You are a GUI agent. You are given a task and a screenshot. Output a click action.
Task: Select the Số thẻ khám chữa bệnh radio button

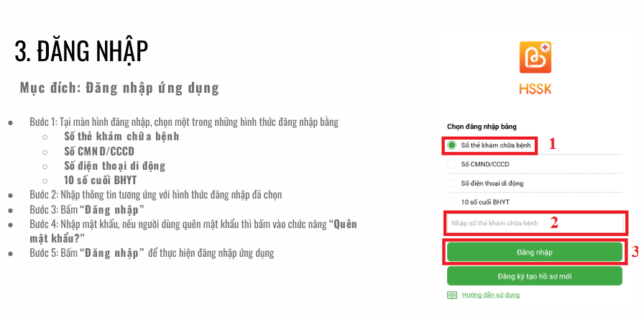[451, 145]
